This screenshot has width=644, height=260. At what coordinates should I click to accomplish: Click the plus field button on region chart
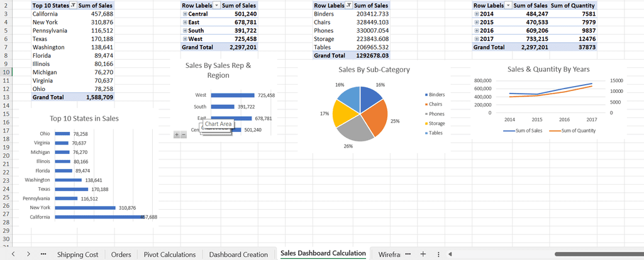coord(177,135)
